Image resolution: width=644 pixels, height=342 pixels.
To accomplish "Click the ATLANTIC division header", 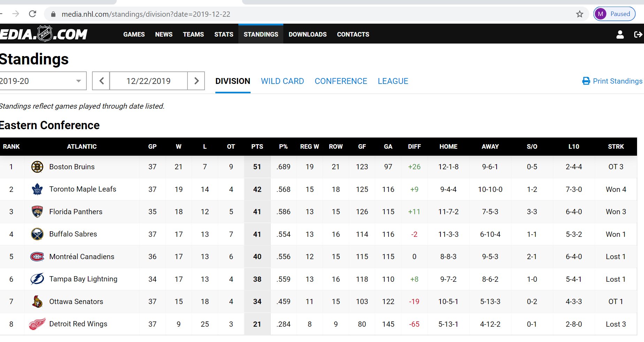I will (x=82, y=147).
